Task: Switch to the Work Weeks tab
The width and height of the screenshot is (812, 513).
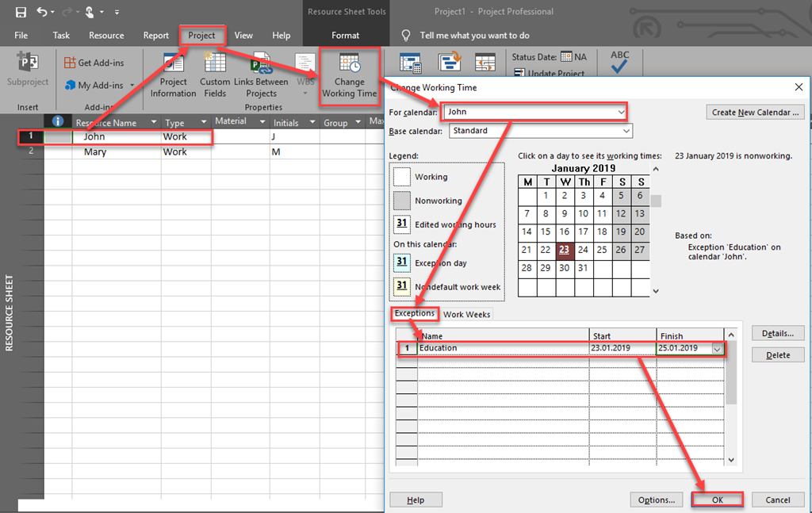Action: click(466, 314)
